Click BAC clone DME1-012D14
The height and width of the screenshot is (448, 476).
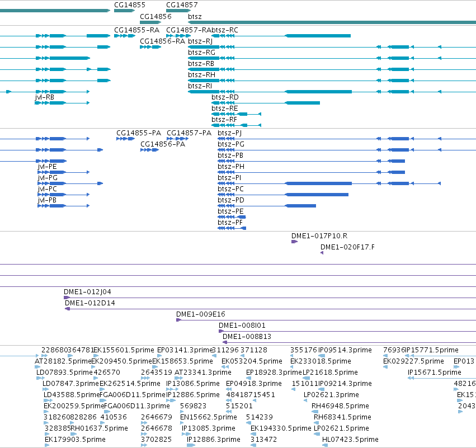coord(90,303)
